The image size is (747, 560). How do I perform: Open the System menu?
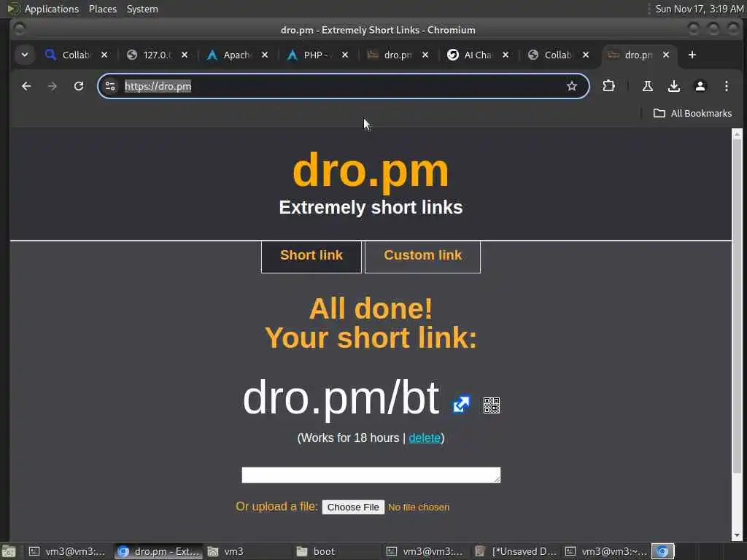click(x=142, y=9)
